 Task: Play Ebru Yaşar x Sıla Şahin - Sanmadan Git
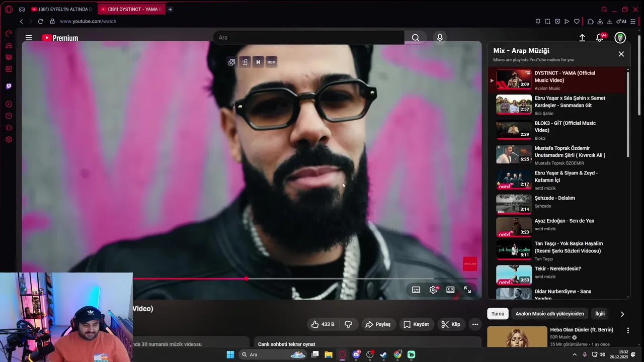coord(557,106)
